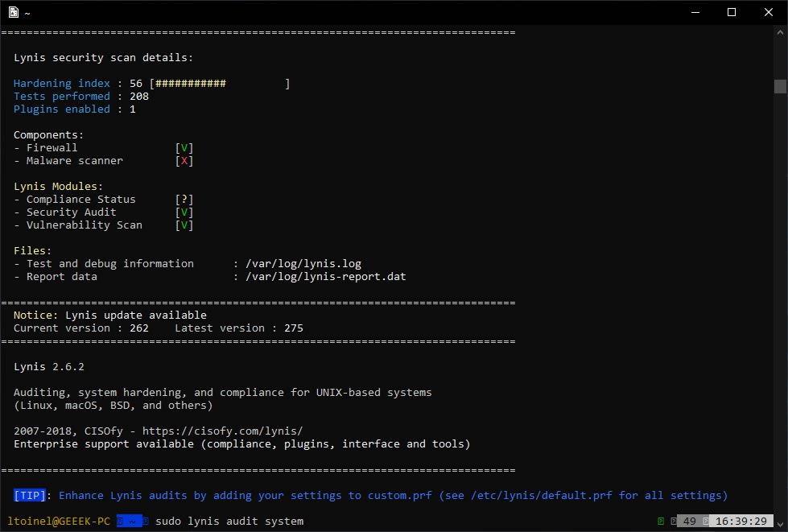Click the history number 49 in prompt
Screen dimensions: 788x532
(690, 522)
